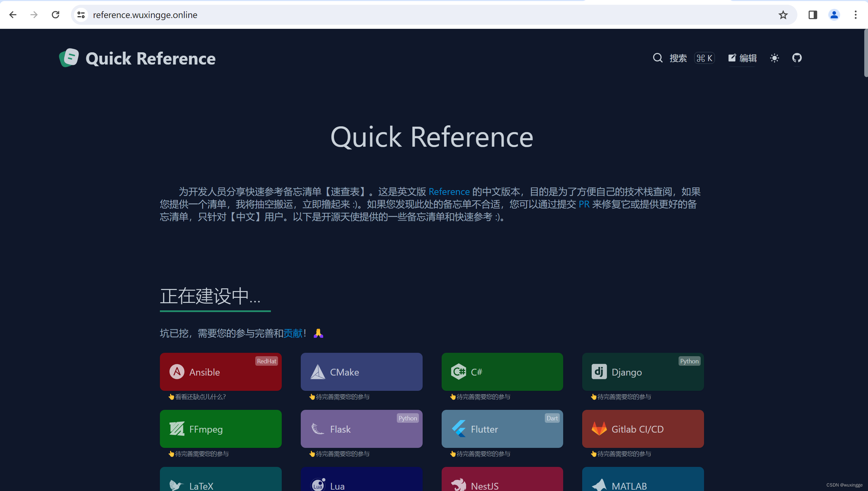Click the 搜索 search label

[x=678, y=58]
